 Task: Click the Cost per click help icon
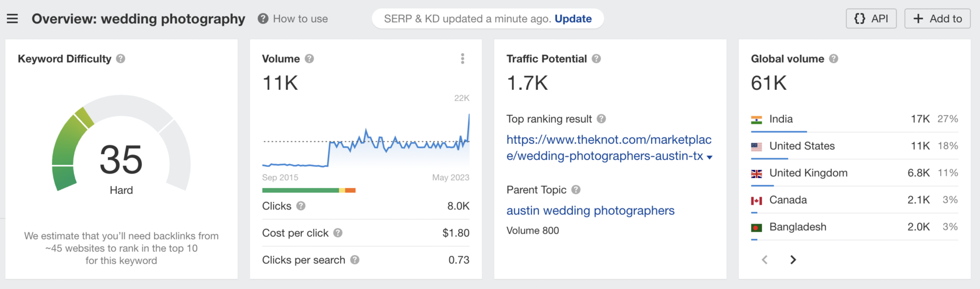point(338,233)
